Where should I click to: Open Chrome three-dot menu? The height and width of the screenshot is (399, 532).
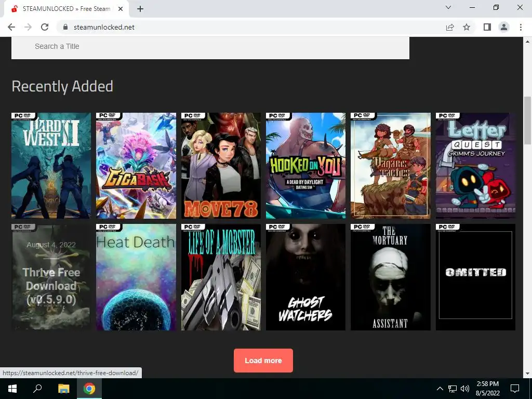(x=521, y=27)
